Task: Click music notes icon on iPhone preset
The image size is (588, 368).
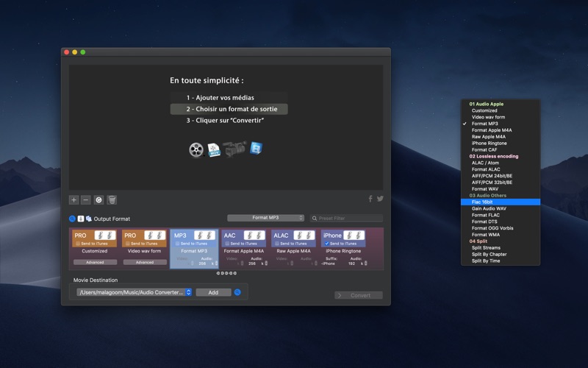Action: click(x=354, y=236)
